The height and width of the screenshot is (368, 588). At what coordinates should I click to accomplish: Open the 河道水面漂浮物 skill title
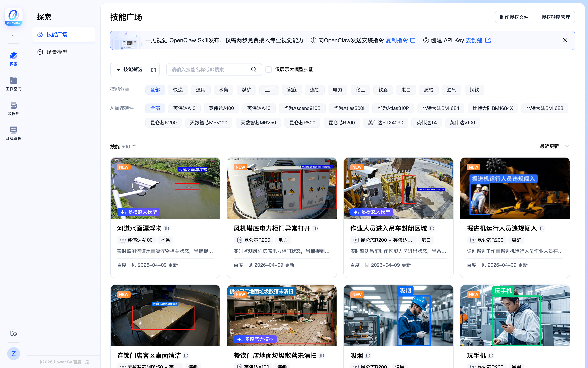[139, 228]
